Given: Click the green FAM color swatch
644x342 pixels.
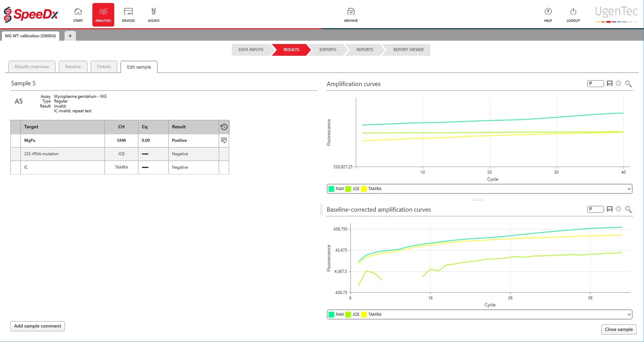Looking at the screenshot, I should [x=331, y=189].
